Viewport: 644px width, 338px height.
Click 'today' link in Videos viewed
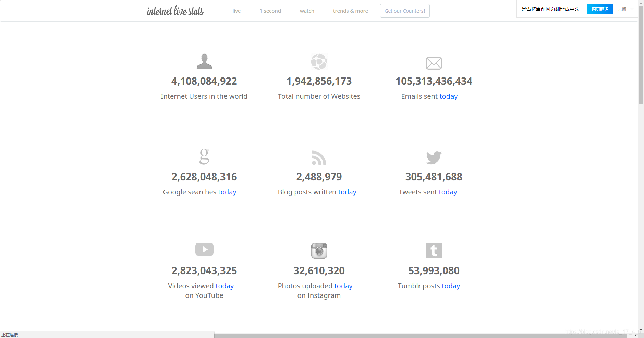pyautogui.click(x=225, y=286)
